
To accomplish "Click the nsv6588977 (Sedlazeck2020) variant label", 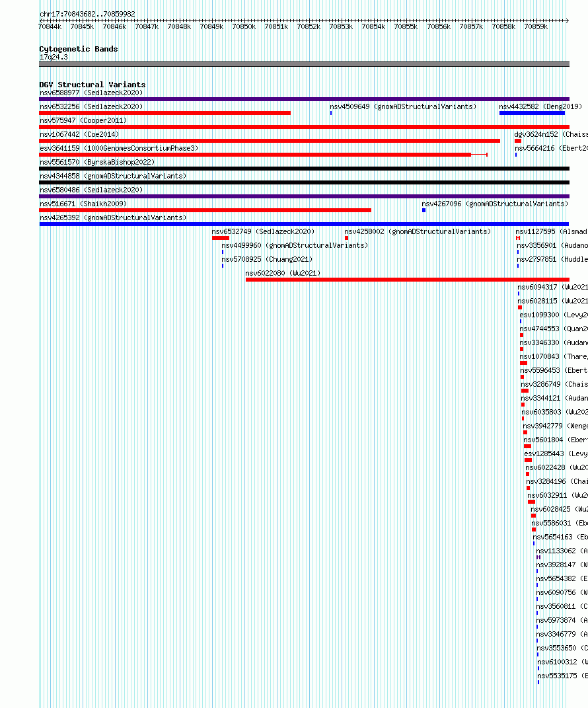I will (x=91, y=93).
